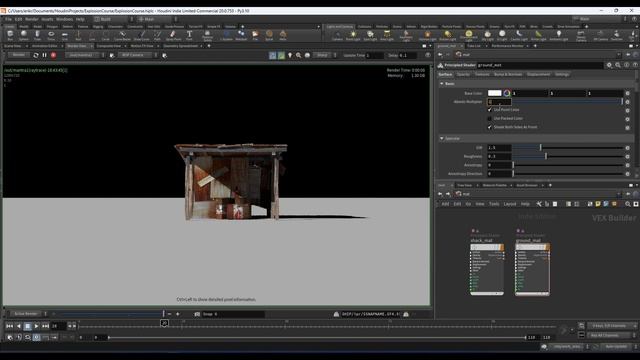Switch to the Opacity shader tab

[x=463, y=74]
